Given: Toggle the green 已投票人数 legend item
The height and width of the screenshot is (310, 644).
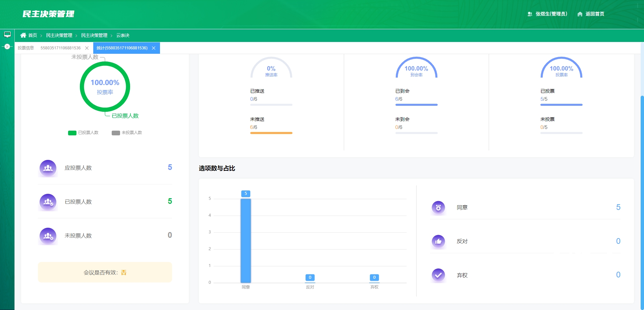Looking at the screenshot, I should [x=83, y=133].
